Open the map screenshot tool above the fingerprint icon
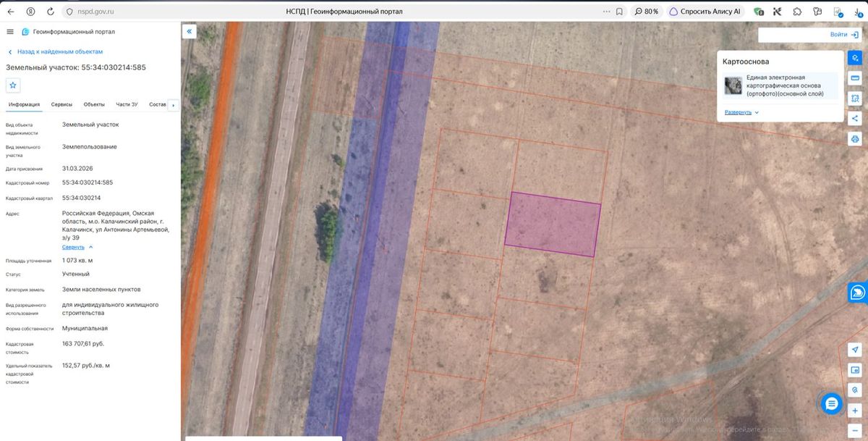Viewport: 868px width, 441px height. (x=855, y=370)
